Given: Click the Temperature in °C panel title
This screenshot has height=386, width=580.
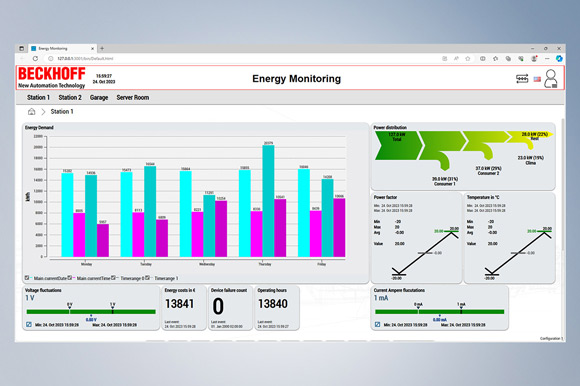Looking at the screenshot, I should coord(483,197).
